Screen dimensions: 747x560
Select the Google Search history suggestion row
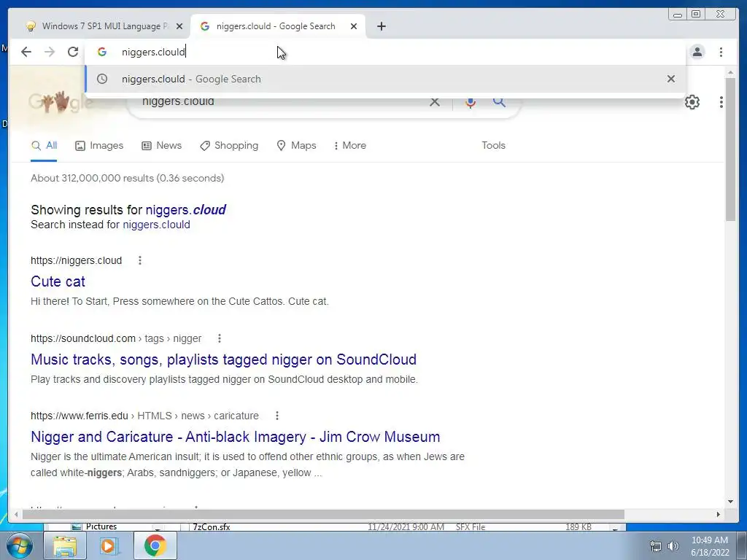tap(385, 79)
